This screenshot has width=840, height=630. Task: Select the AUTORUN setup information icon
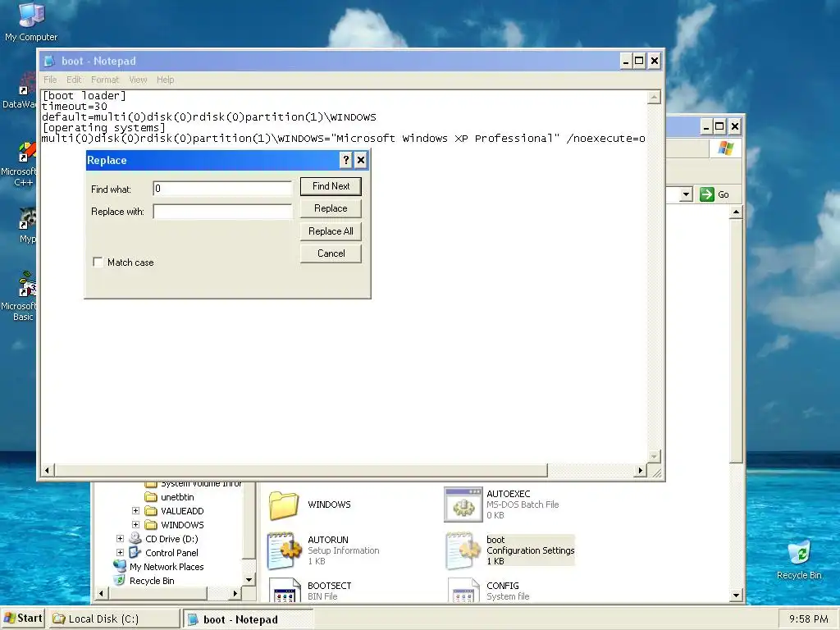(x=285, y=550)
